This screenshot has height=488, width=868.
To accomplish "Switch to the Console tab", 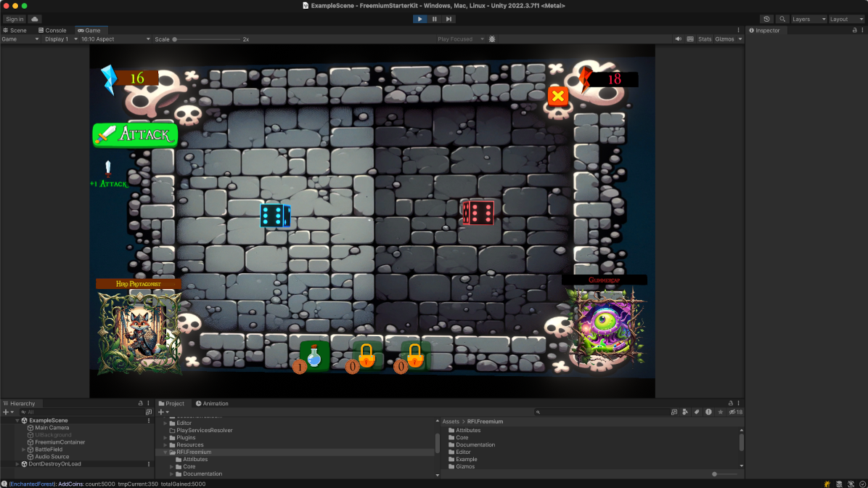I will point(55,30).
